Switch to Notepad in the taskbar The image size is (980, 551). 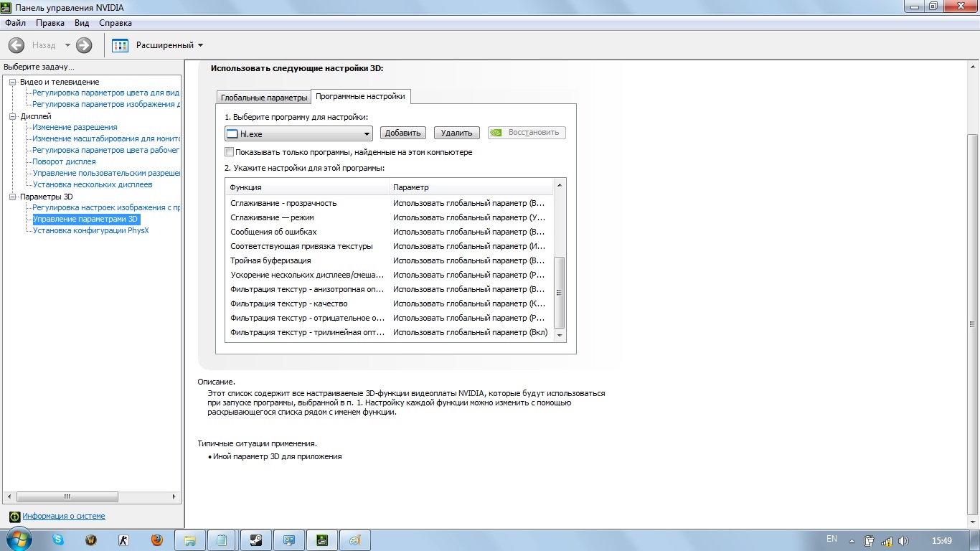pos(222,540)
